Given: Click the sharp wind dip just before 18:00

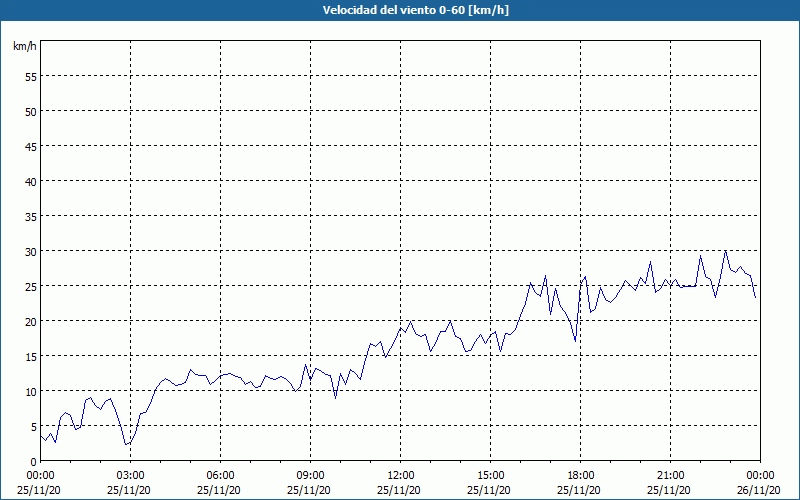Looking at the screenshot, I should coord(576,341).
